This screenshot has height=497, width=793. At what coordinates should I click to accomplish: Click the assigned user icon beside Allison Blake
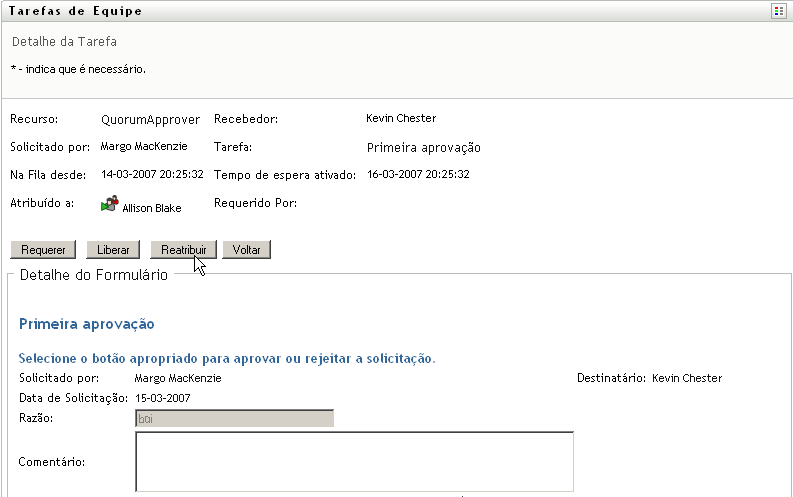(110, 203)
